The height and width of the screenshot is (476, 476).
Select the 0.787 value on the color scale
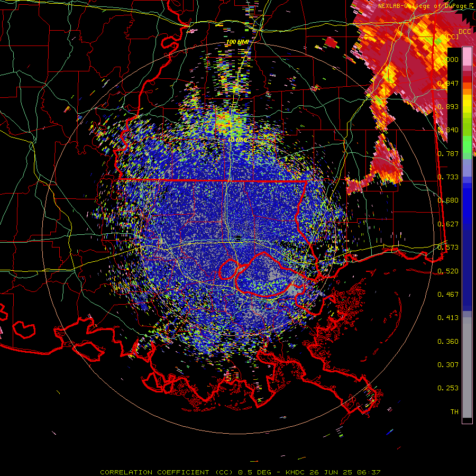[448, 153]
